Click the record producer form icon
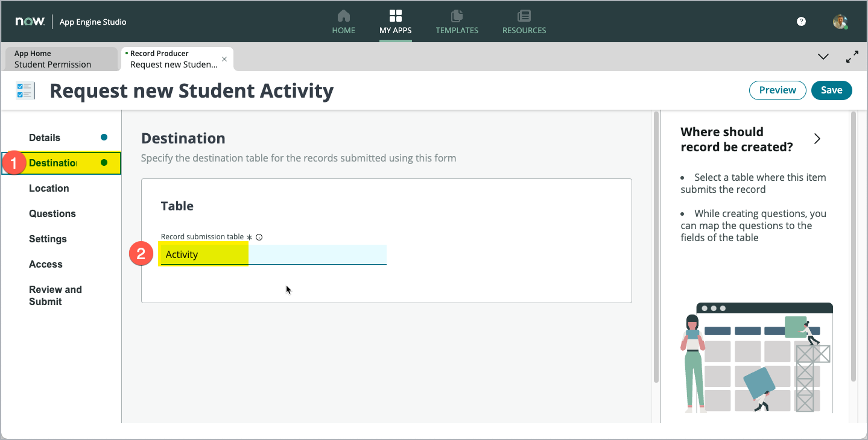 coord(25,90)
